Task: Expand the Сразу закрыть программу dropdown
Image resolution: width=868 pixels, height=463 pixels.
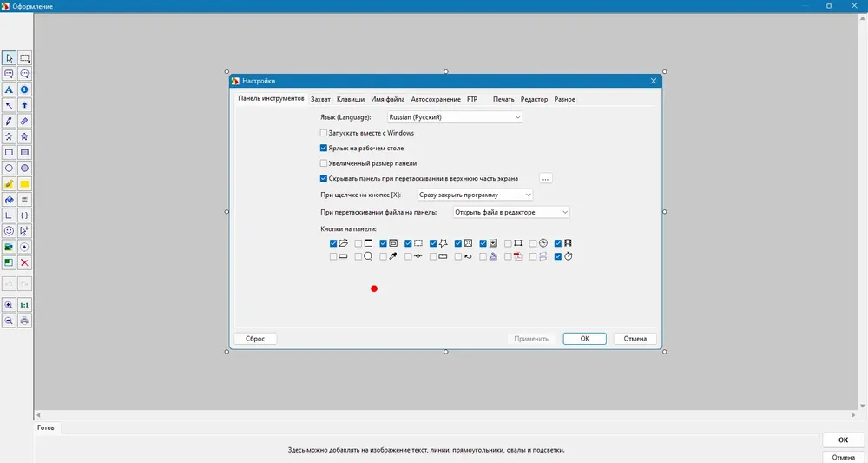Action: [x=475, y=195]
